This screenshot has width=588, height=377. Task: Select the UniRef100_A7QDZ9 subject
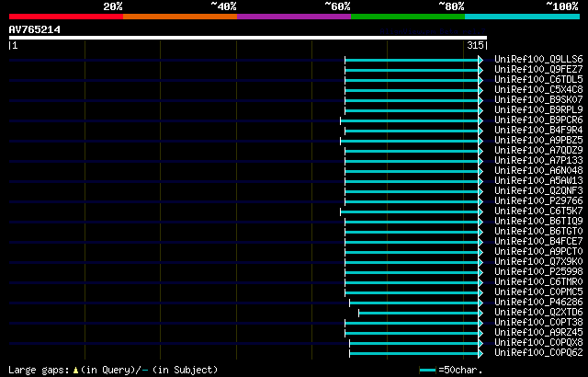(538, 151)
